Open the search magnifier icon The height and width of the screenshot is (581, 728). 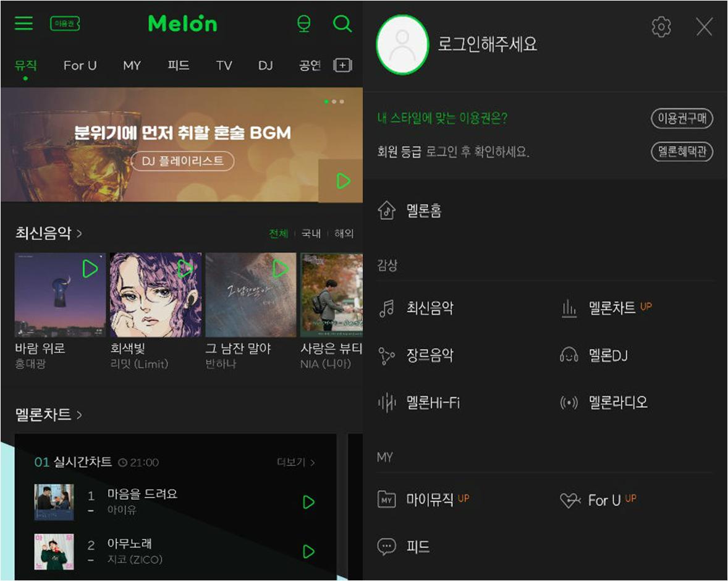coord(342,23)
